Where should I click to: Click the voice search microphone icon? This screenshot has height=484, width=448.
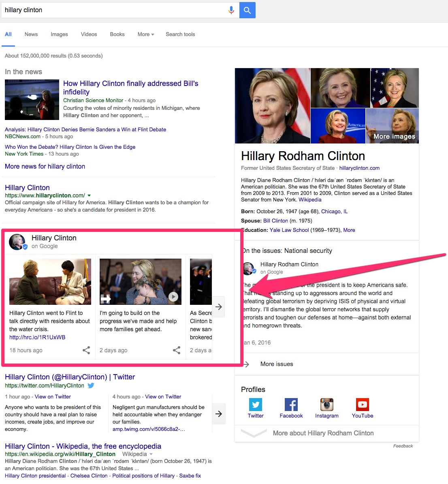[x=231, y=10]
